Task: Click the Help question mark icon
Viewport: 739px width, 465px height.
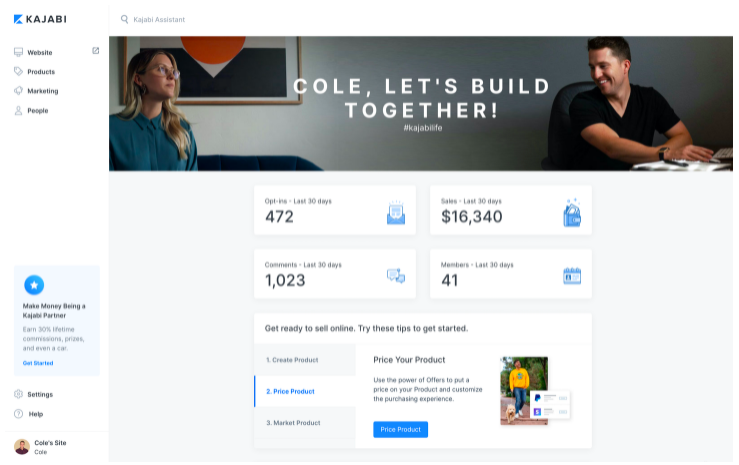Action: point(18,414)
